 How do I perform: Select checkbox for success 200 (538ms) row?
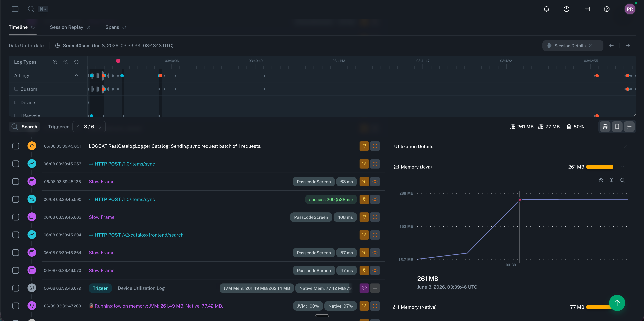pos(16,199)
